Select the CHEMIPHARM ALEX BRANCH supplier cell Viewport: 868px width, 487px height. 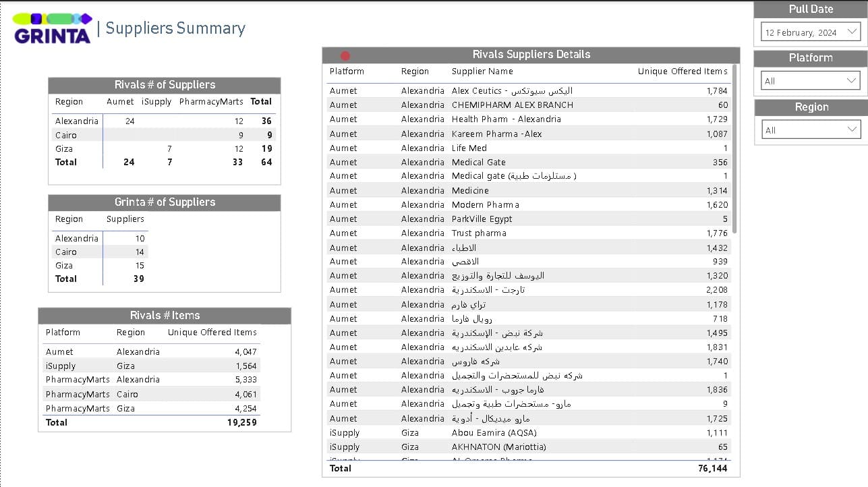coord(513,105)
